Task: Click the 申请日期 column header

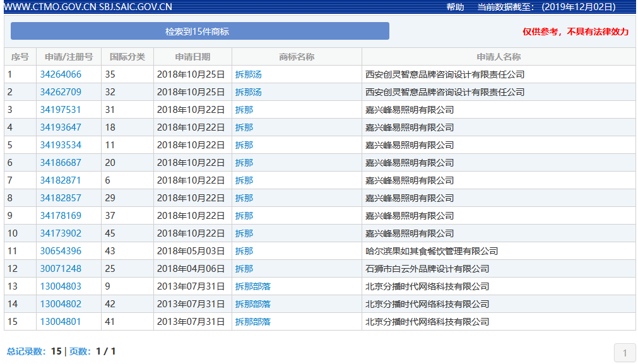Action: [192, 56]
